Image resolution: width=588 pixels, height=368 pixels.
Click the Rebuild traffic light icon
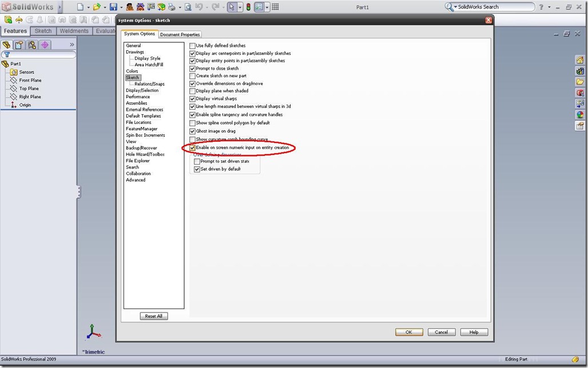point(248,7)
